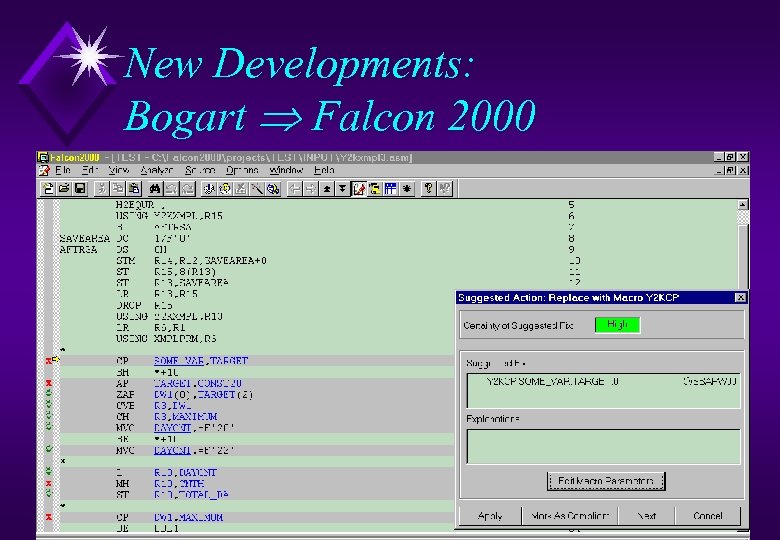Click the DAYCNT link in first MVC line

coord(172,428)
